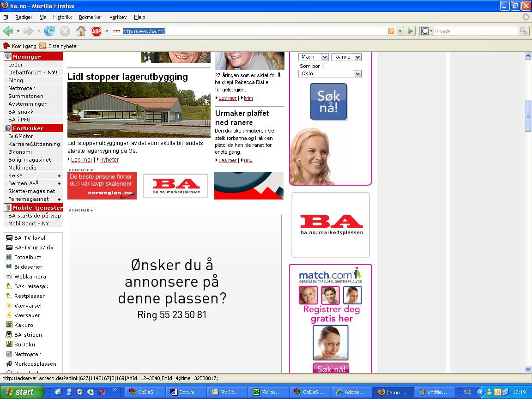532x399 pixels.
Task: Click the RSS feed icon in address bar
Action: coord(391,31)
